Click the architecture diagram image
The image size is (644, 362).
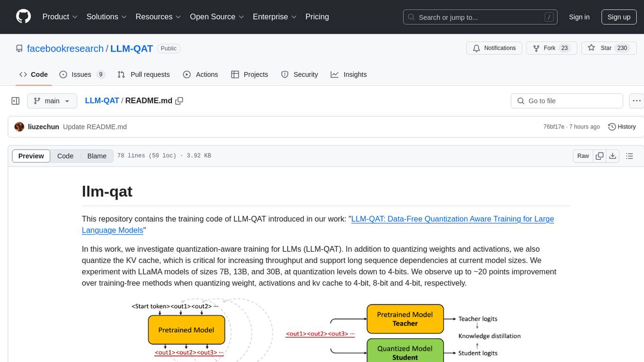326,330
